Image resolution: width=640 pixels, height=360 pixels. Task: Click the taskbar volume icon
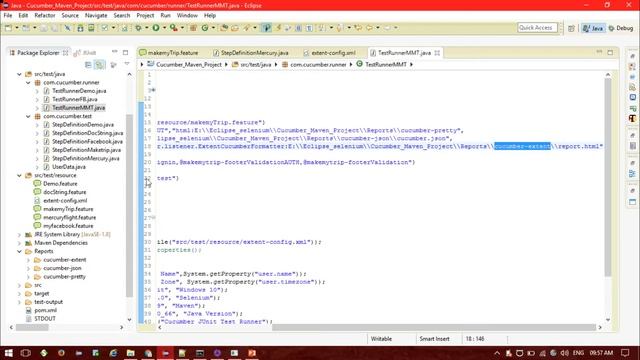(564, 353)
